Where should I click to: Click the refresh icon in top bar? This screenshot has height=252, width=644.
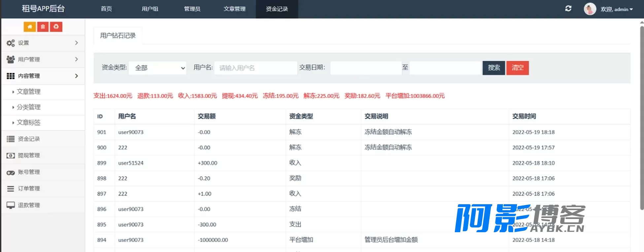[568, 9]
